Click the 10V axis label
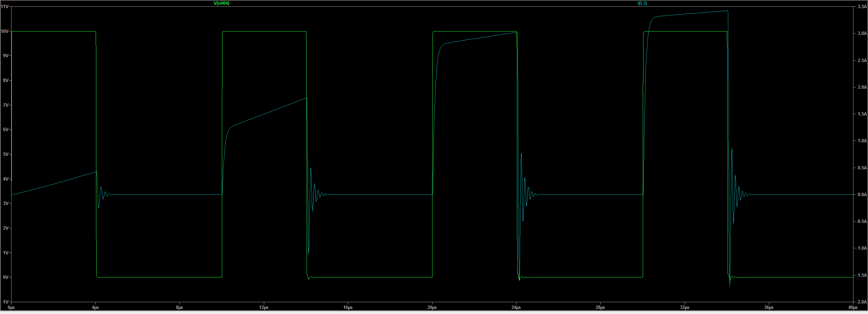The width and height of the screenshot is (868, 314). click(x=4, y=31)
